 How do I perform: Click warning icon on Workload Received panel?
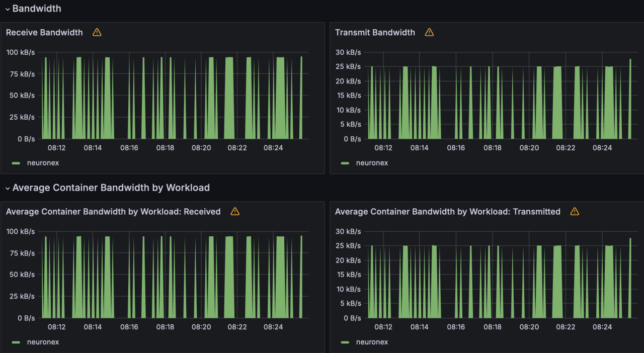[235, 212]
